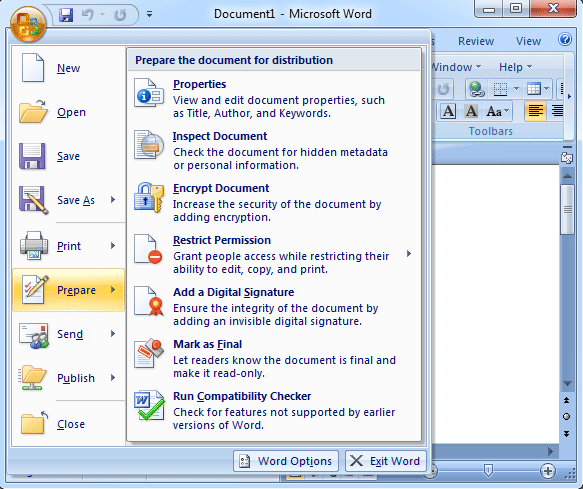Click the Properties info icon
This screenshot has height=489, width=583.
(x=149, y=93)
